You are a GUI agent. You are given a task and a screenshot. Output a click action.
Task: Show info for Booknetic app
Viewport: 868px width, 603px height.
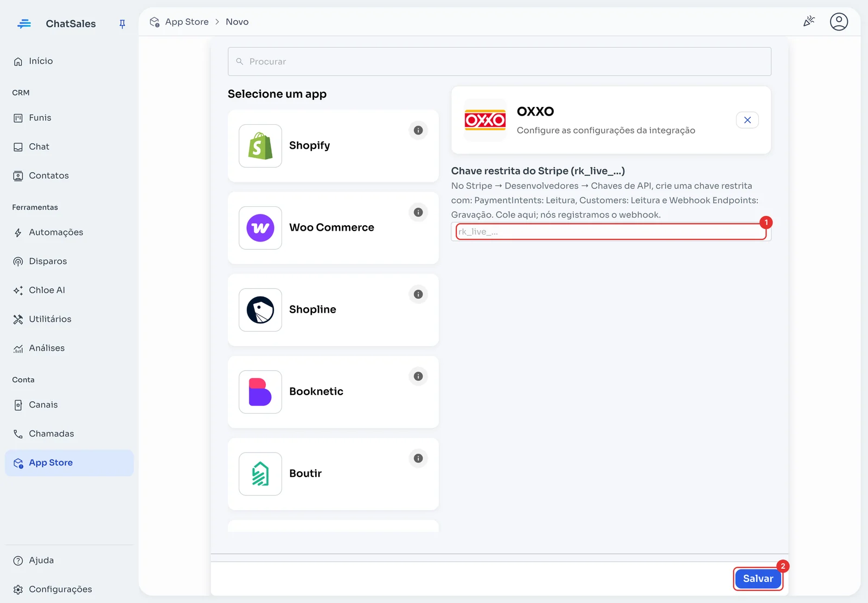(x=418, y=376)
